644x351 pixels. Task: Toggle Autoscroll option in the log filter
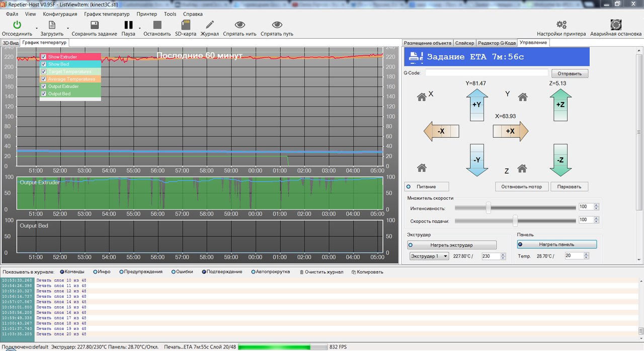(x=253, y=272)
